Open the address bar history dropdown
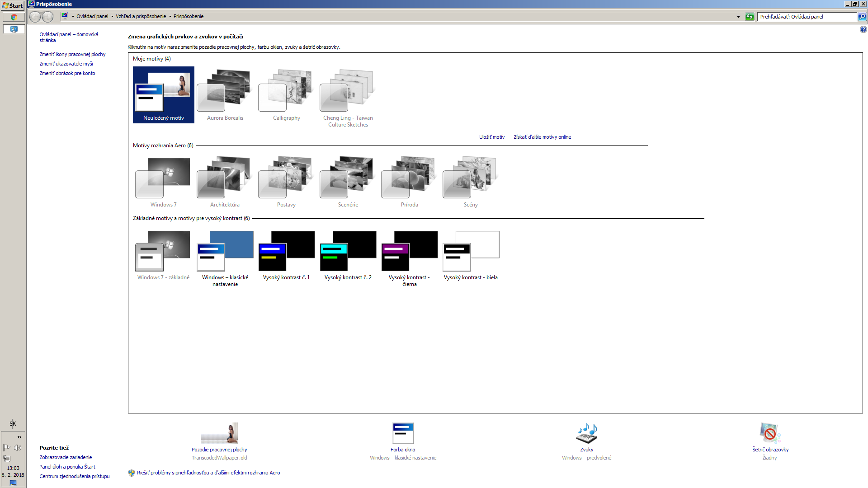This screenshot has width=868, height=488. tap(738, 17)
